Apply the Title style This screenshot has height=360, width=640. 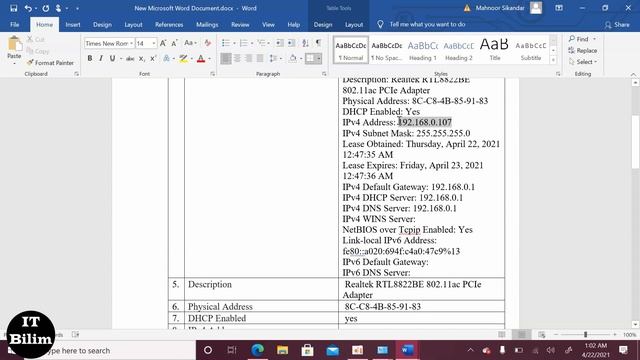pyautogui.click(x=494, y=50)
